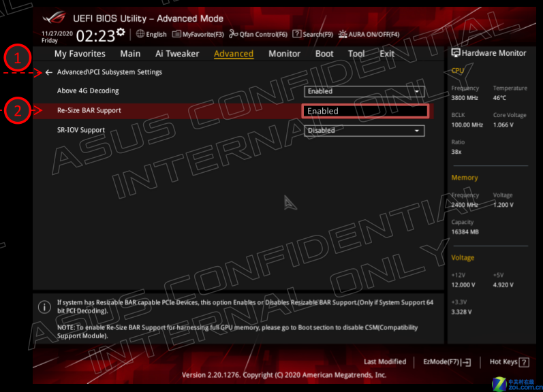Screen dimensions: 543x392
Task: Click the 1.066 V core voltage value
Action: tap(503, 125)
